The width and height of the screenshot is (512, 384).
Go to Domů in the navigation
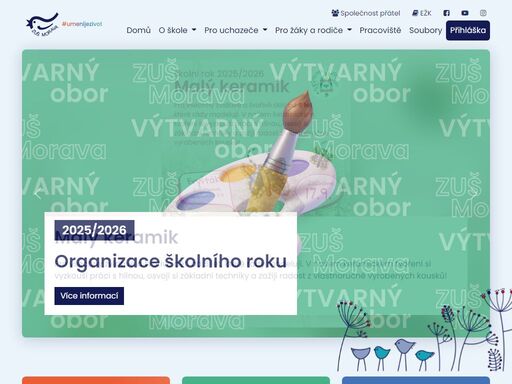click(138, 30)
